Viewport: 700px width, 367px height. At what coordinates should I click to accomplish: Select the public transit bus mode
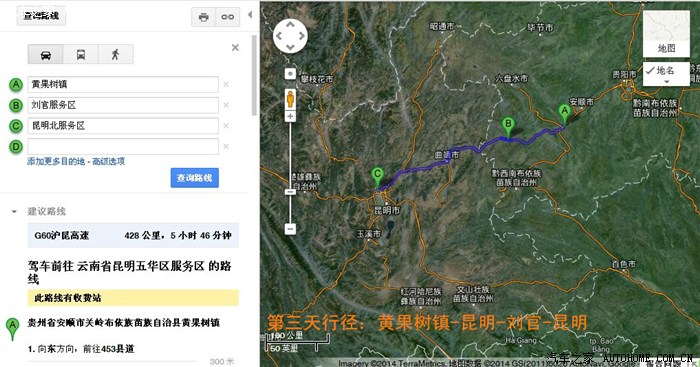pos(81,54)
